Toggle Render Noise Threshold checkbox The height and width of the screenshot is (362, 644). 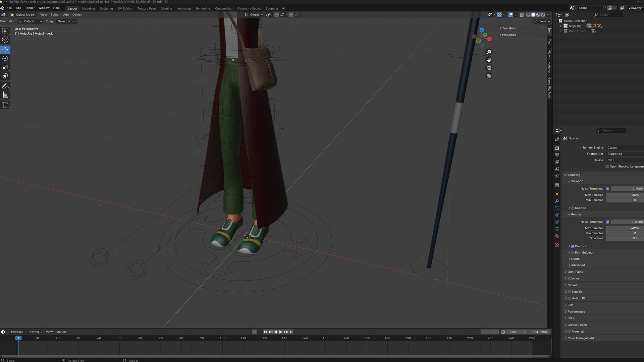(607, 222)
